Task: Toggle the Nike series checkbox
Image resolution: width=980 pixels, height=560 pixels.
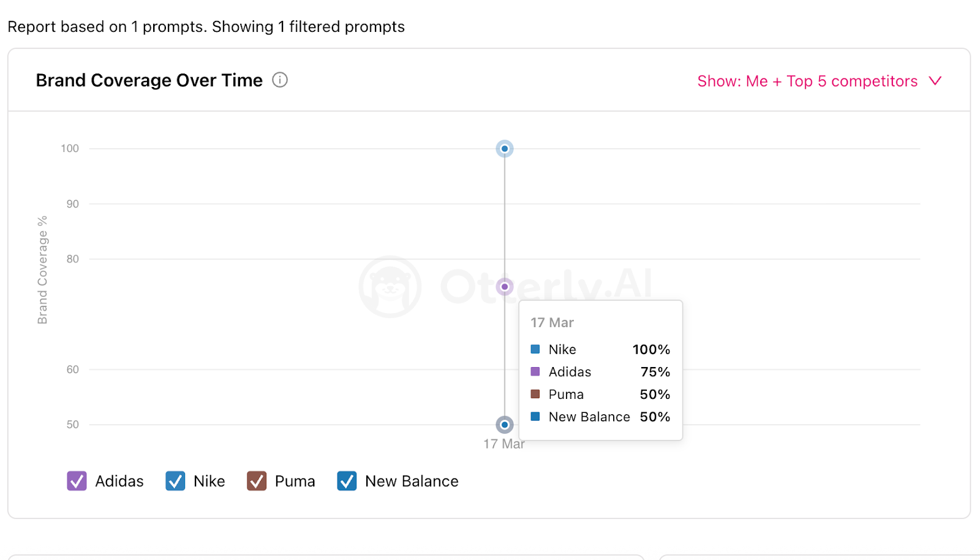Action: point(175,481)
